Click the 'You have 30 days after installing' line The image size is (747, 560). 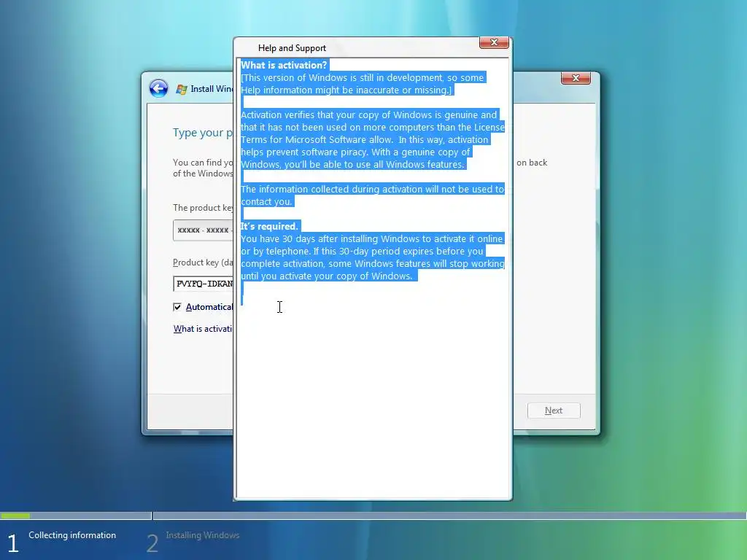coord(371,238)
